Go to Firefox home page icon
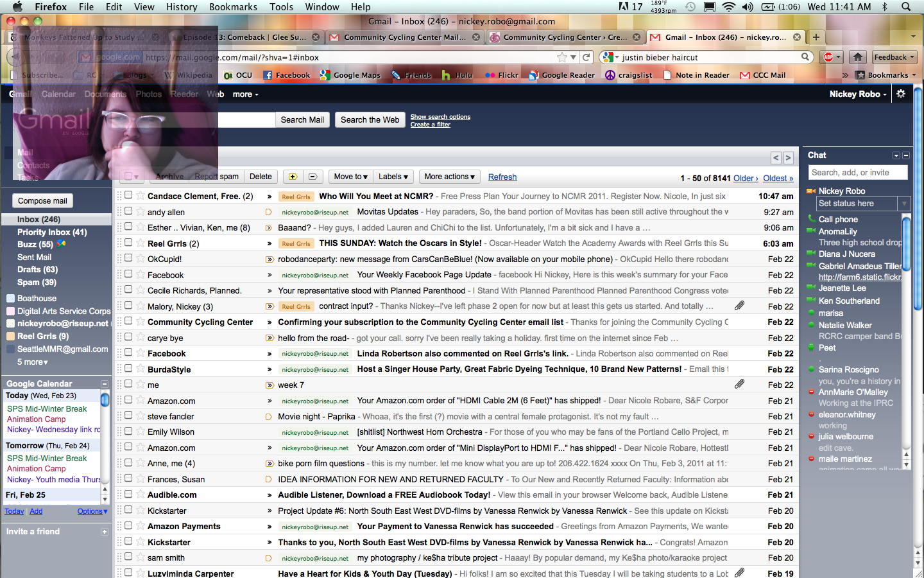Screen dimensions: 924x578 point(858,57)
